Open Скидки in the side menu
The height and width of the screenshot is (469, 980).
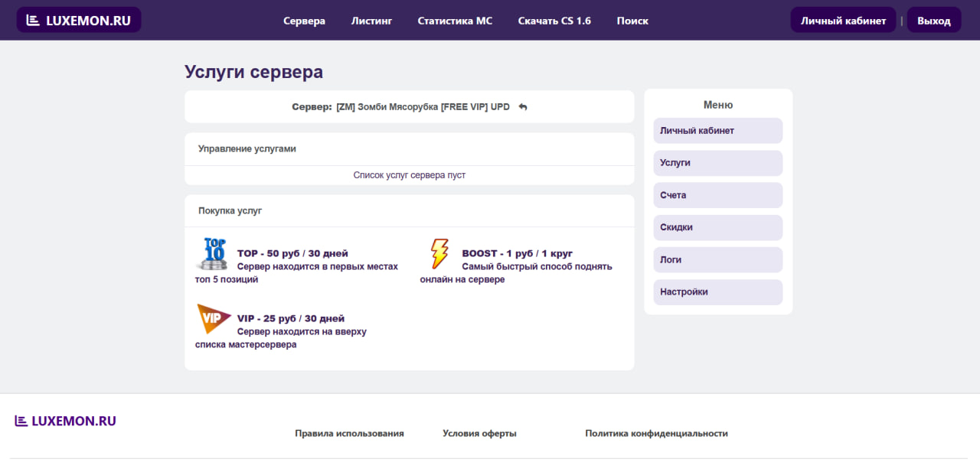pyautogui.click(x=717, y=227)
